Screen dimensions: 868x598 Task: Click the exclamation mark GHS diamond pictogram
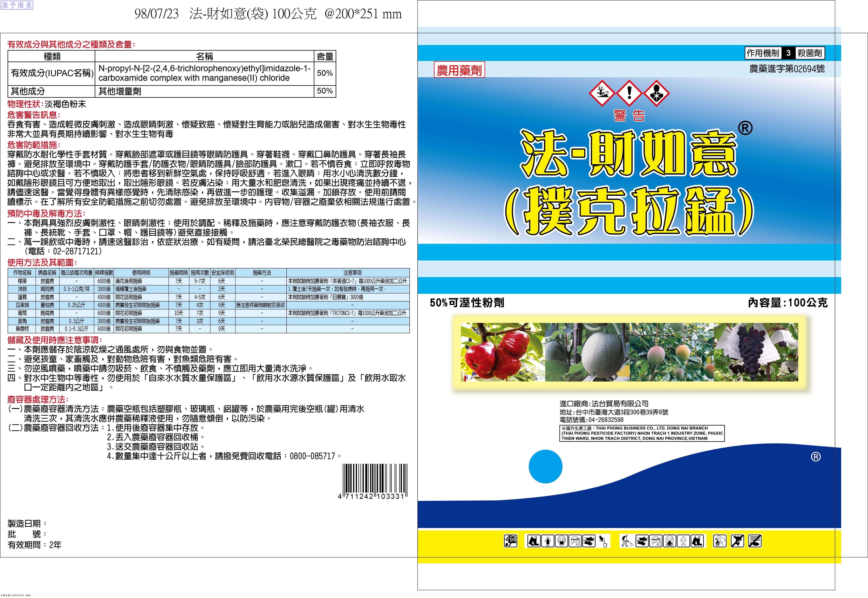(x=629, y=93)
